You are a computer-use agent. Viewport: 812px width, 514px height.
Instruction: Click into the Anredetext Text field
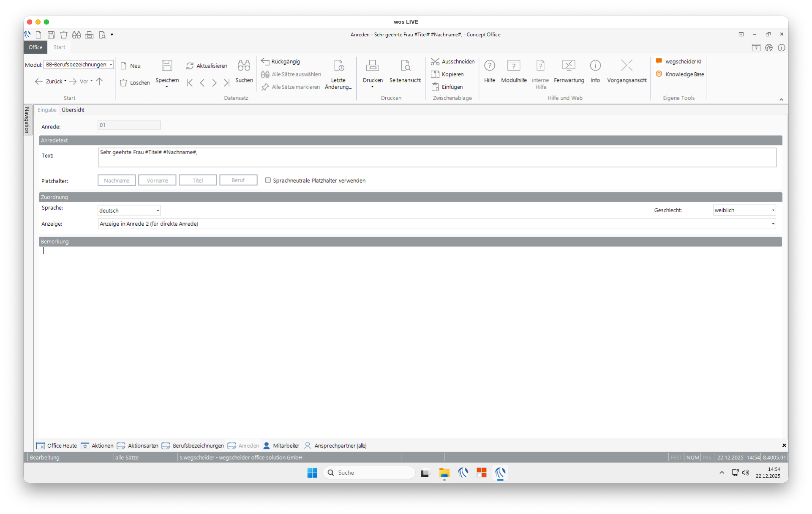coord(436,157)
